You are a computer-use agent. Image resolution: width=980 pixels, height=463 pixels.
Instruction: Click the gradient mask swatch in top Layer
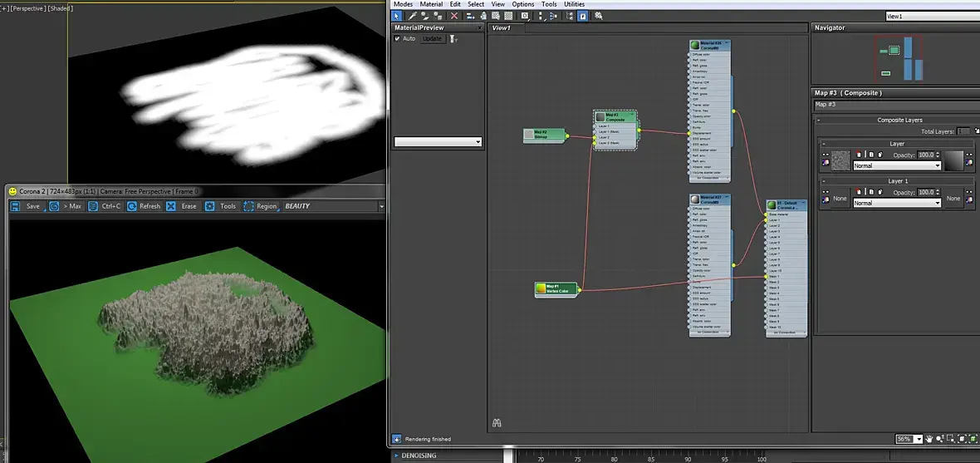pyautogui.click(x=953, y=160)
